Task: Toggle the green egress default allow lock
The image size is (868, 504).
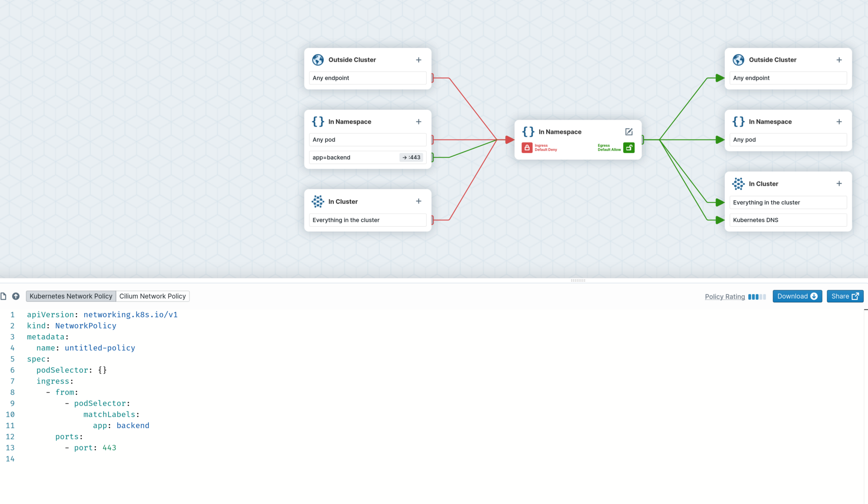Action: [x=628, y=148]
